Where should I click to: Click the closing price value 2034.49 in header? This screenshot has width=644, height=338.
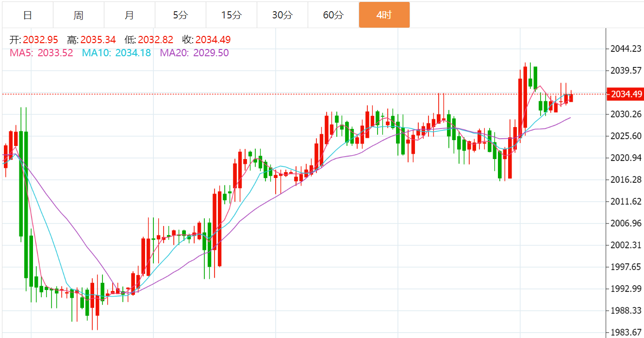pyautogui.click(x=213, y=40)
